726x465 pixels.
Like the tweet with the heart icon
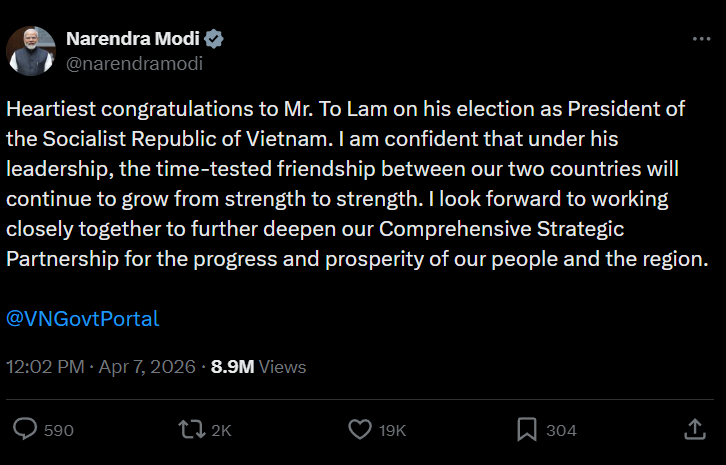[360, 429]
